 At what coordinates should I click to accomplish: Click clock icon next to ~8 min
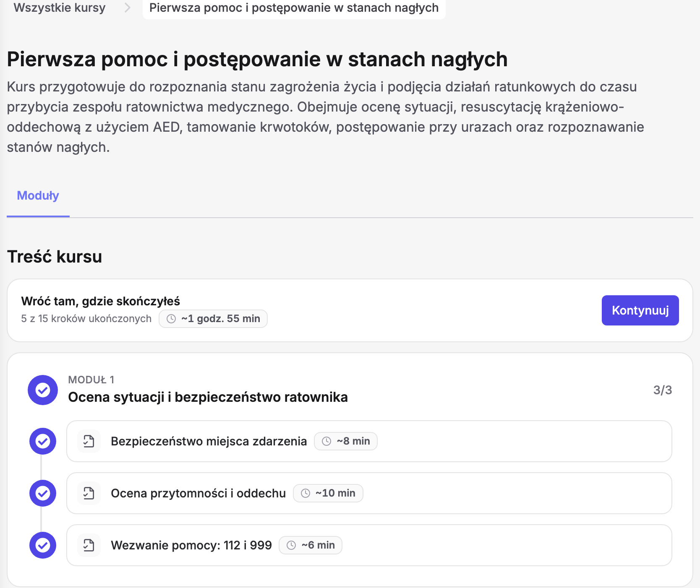coord(326,441)
